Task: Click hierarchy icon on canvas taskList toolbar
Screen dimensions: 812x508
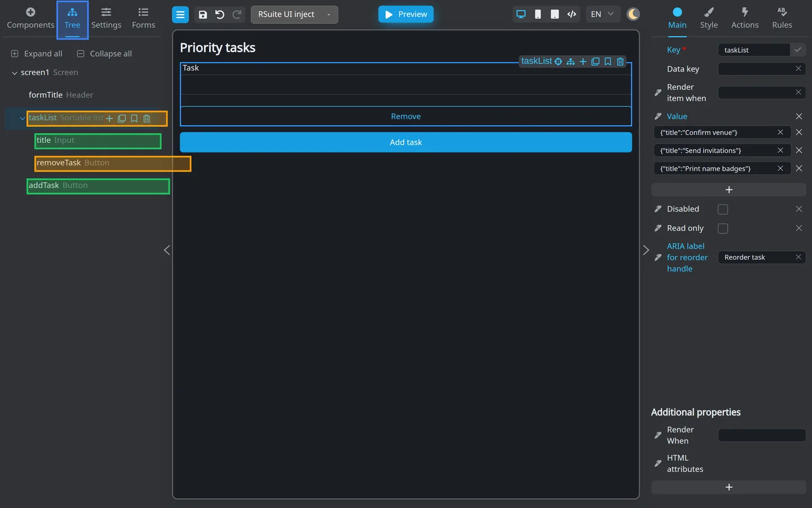Action: (571, 62)
